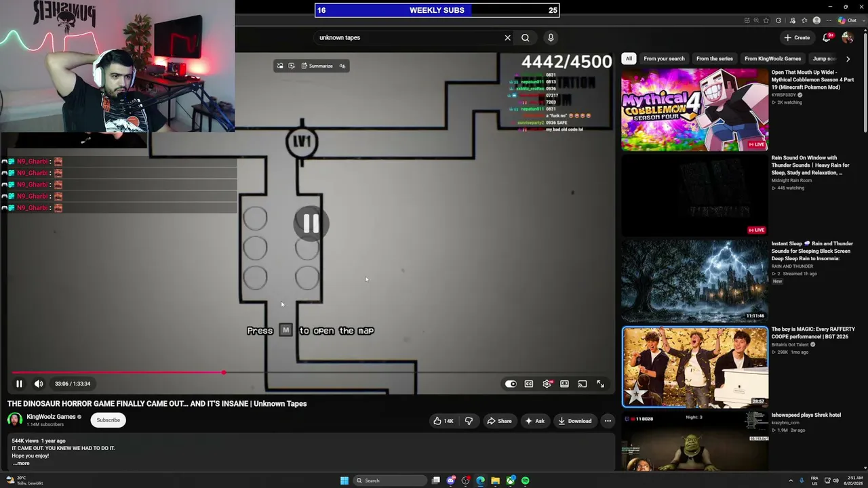Open Rafferty Coope BGT 2026 thumbnail

695,367
